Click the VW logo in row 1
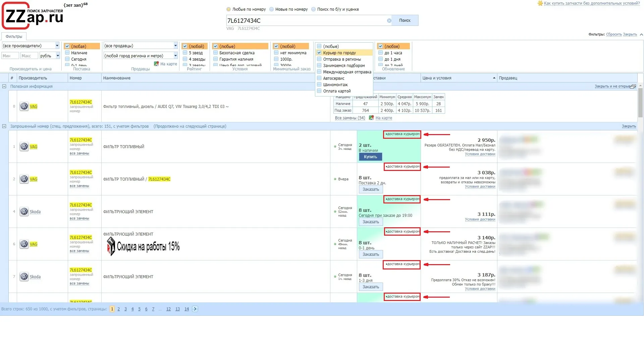This screenshot has height=362, width=644. pos(24,146)
